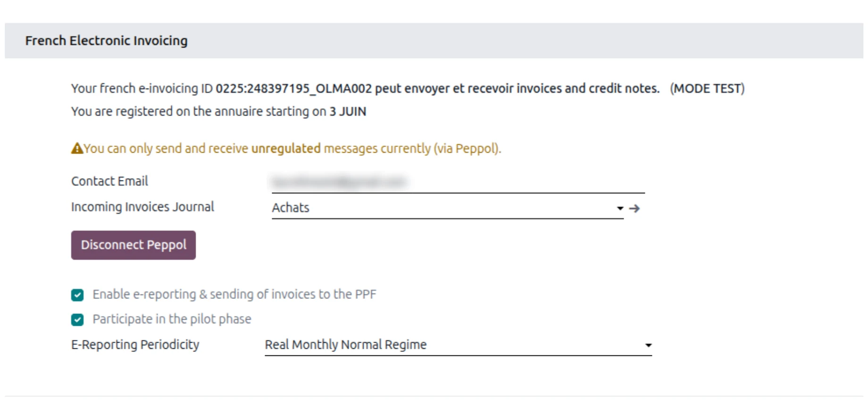This screenshot has height=410, width=868.
Task: Click the Participate in the pilot phase label
Action: pyautogui.click(x=172, y=319)
